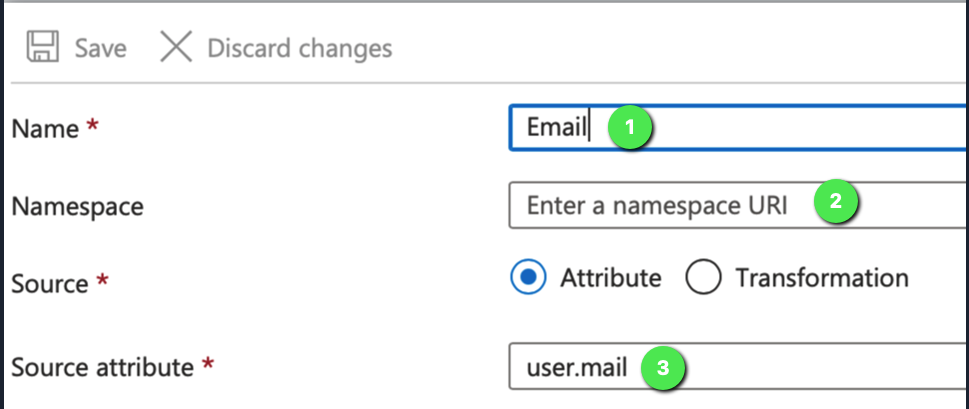Click the Name field label
This screenshot has width=969, height=409.
[45, 129]
